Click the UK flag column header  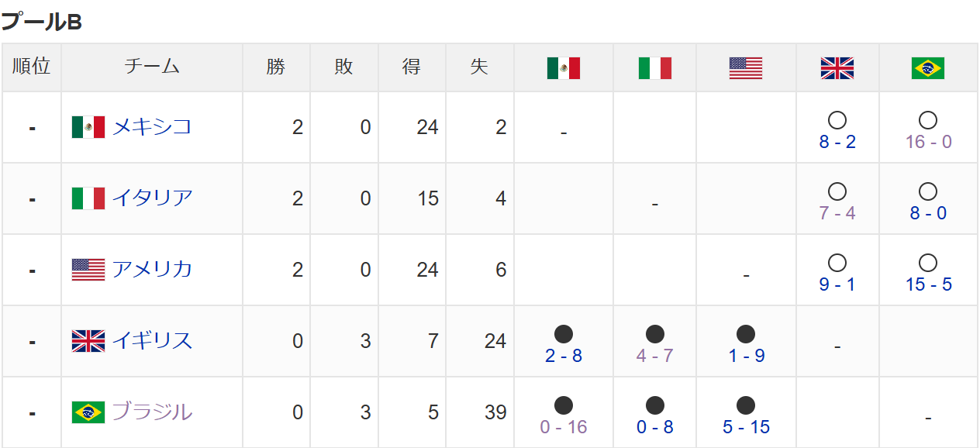pyautogui.click(x=837, y=68)
